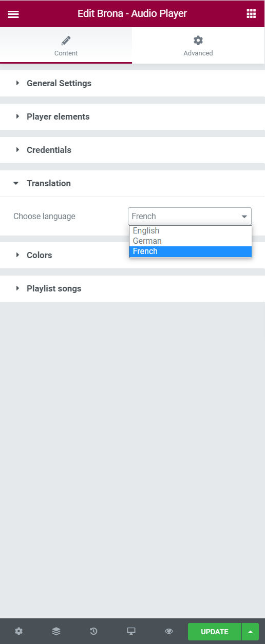The image size is (265, 644).
Task: Expand the Credentials section
Action: pyautogui.click(x=132, y=150)
